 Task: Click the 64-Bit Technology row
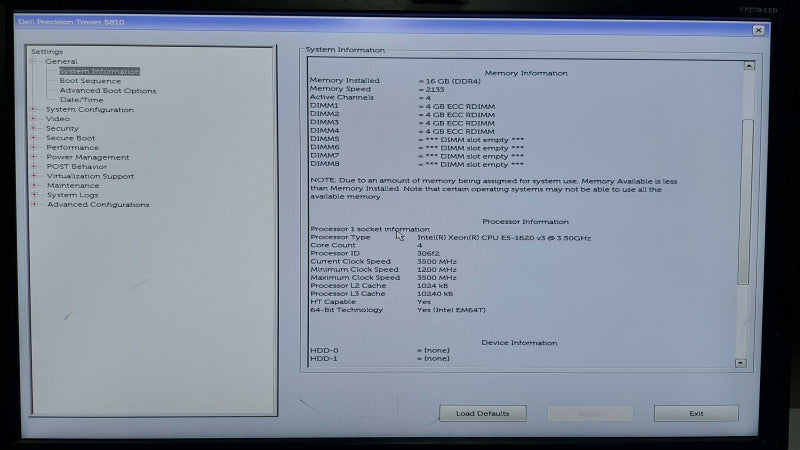coord(398,310)
